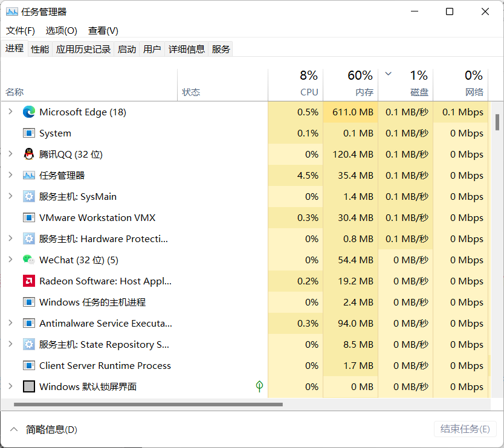Image resolution: width=504 pixels, height=448 pixels.
Task: Switch to the 应用历史记录 tab
Action: [83, 49]
